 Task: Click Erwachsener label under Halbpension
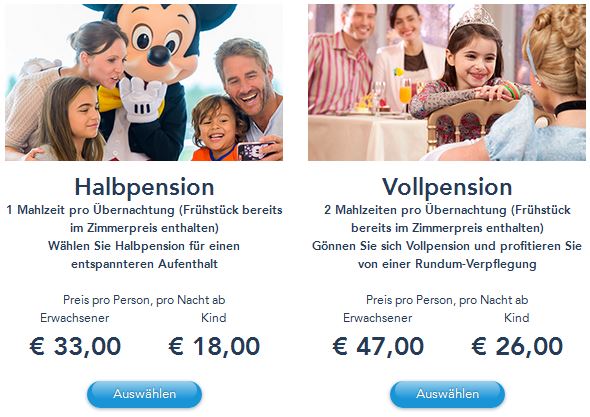click(75, 318)
